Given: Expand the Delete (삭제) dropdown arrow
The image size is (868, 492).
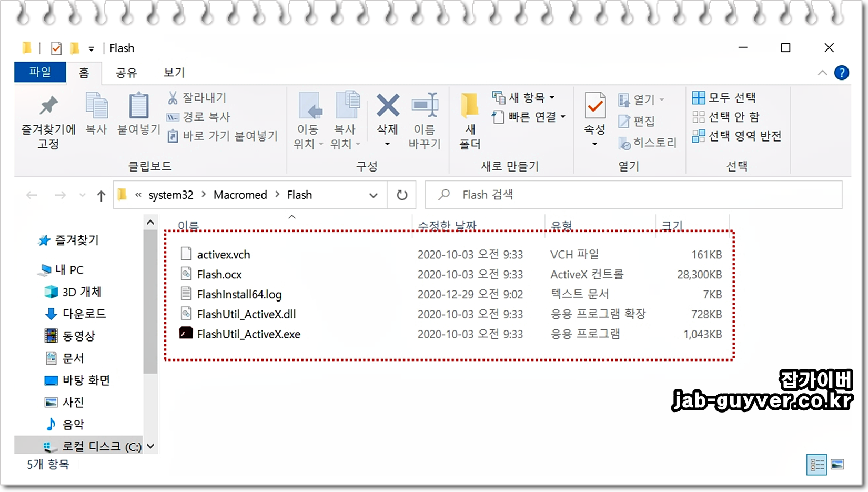Looking at the screenshot, I should pos(388,144).
